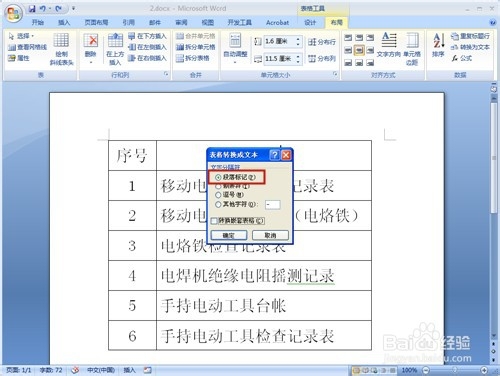Screen dimensions: 500x376
Task: Click 单元格边距 (Cell Margins)
Action: point(412,49)
